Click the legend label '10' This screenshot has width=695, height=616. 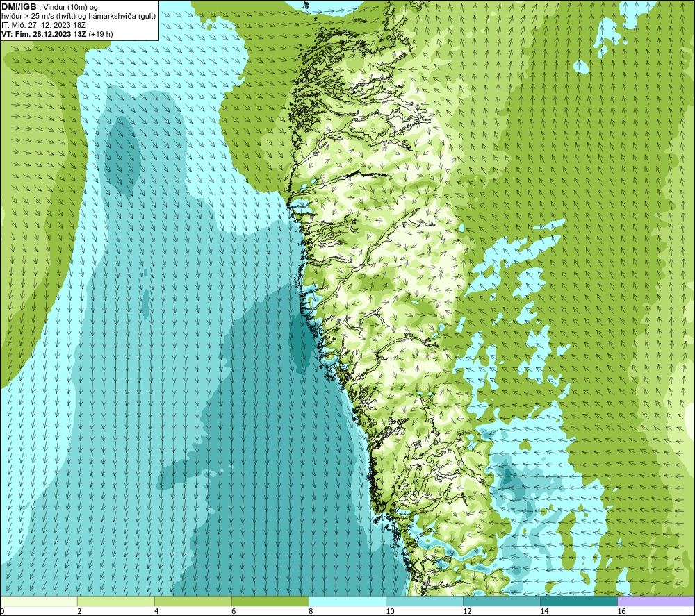coord(390,612)
